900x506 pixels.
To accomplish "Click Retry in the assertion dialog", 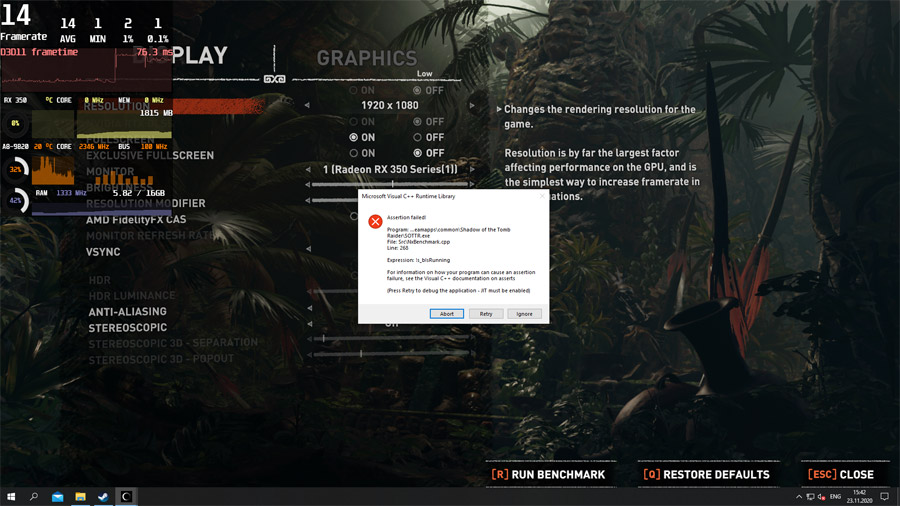I will tap(486, 314).
